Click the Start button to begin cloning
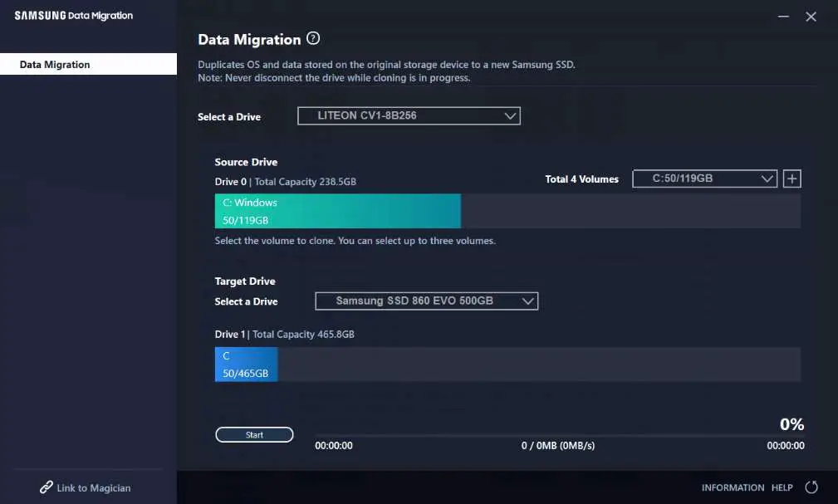838x504 pixels. coord(254,434)
